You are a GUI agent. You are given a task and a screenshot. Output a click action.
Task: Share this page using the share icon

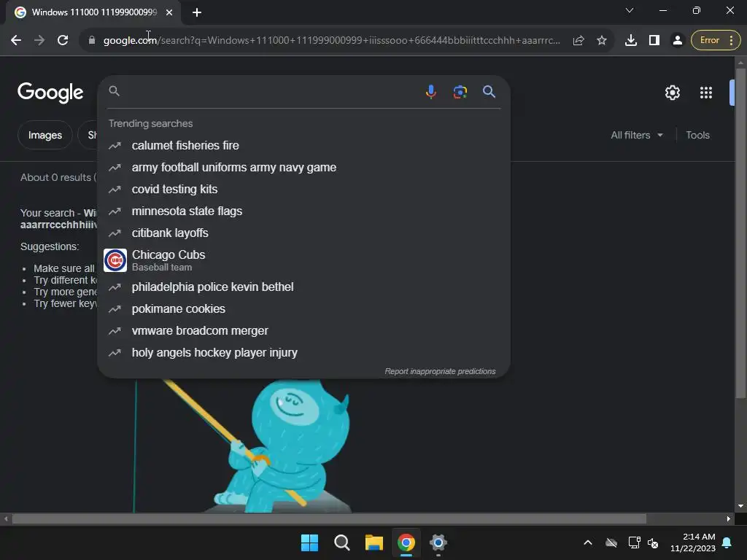(x=578, y=40)
